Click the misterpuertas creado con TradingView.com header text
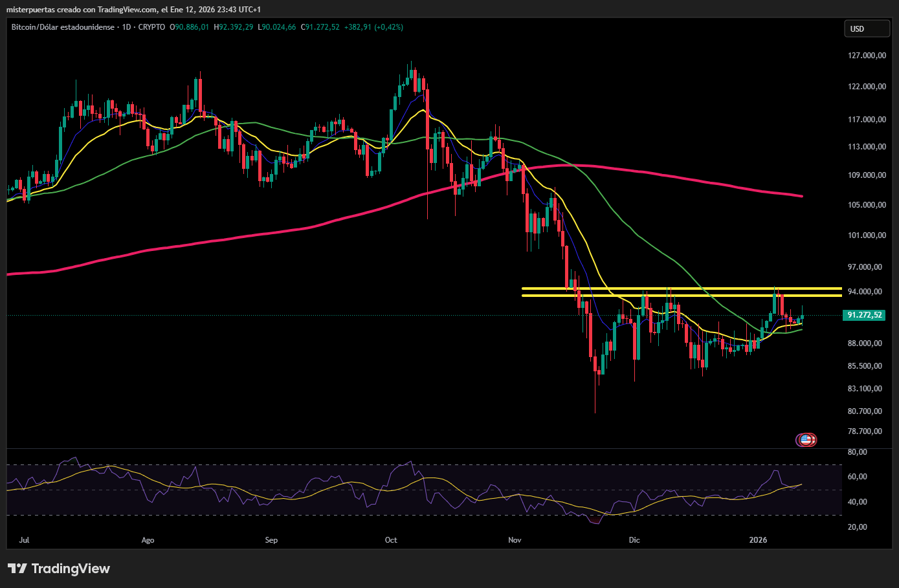 tap(82, 10)
